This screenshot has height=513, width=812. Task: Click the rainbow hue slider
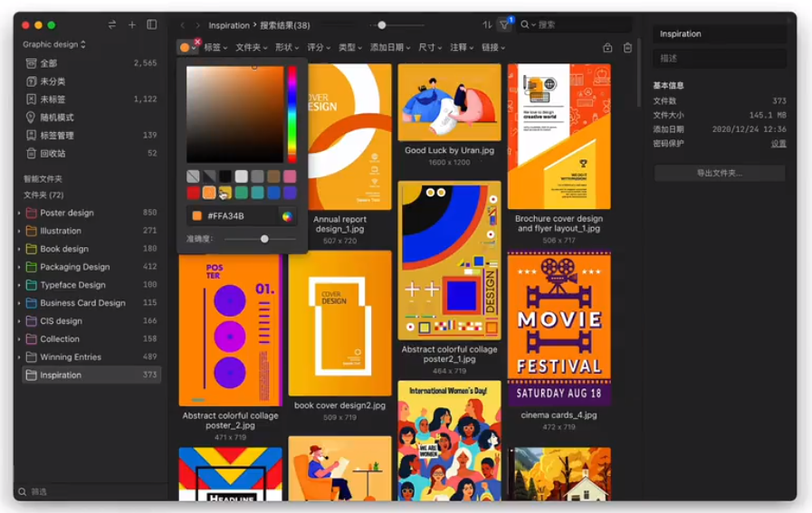292,114
